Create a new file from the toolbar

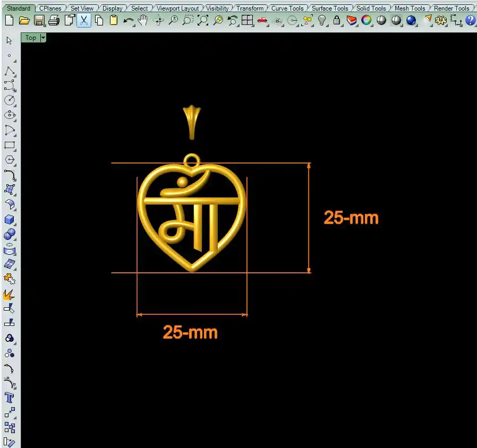click(9, 21)
